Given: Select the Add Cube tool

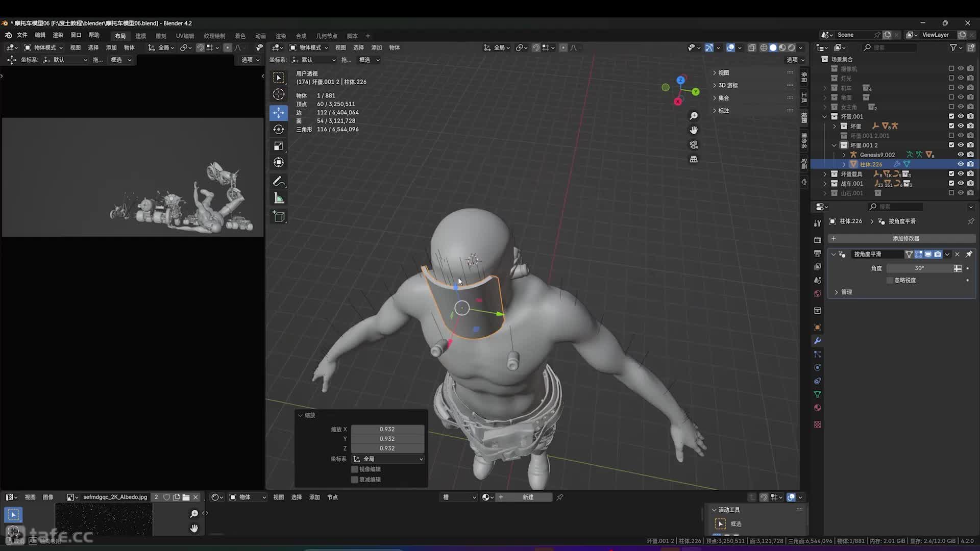Looking at the screenshot, I should [x=279, y=216].
